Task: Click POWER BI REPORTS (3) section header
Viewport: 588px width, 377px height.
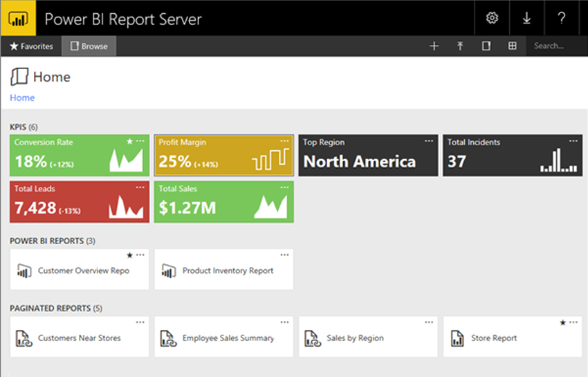Action: click(53, 241)
